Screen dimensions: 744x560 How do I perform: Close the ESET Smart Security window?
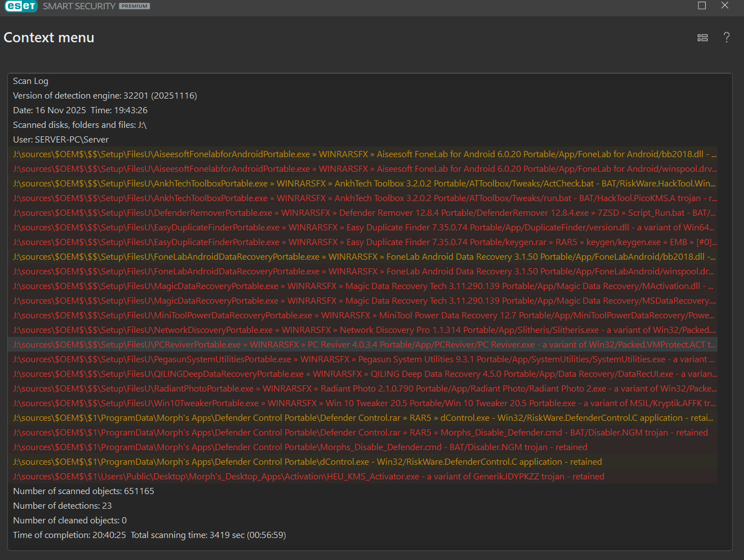[x=725, y=6]
